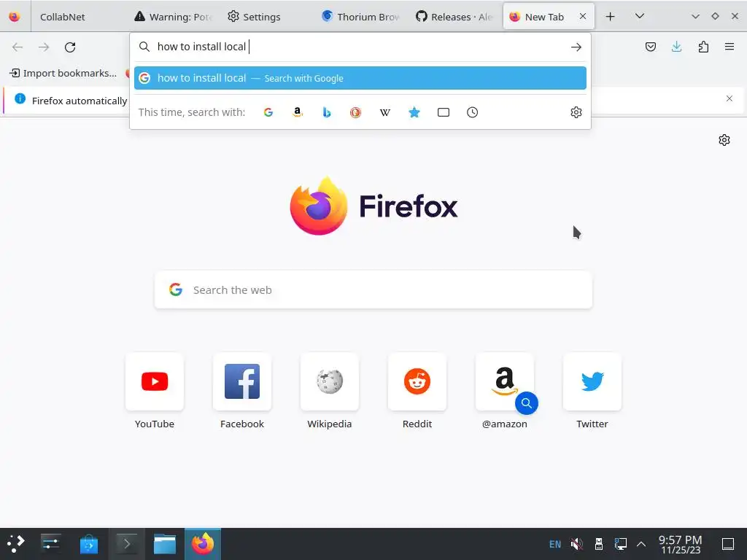The width and height of the screenshot is (747, 560).
Task: List all tabs with the chevron dropdown
Action: (639, 17)
